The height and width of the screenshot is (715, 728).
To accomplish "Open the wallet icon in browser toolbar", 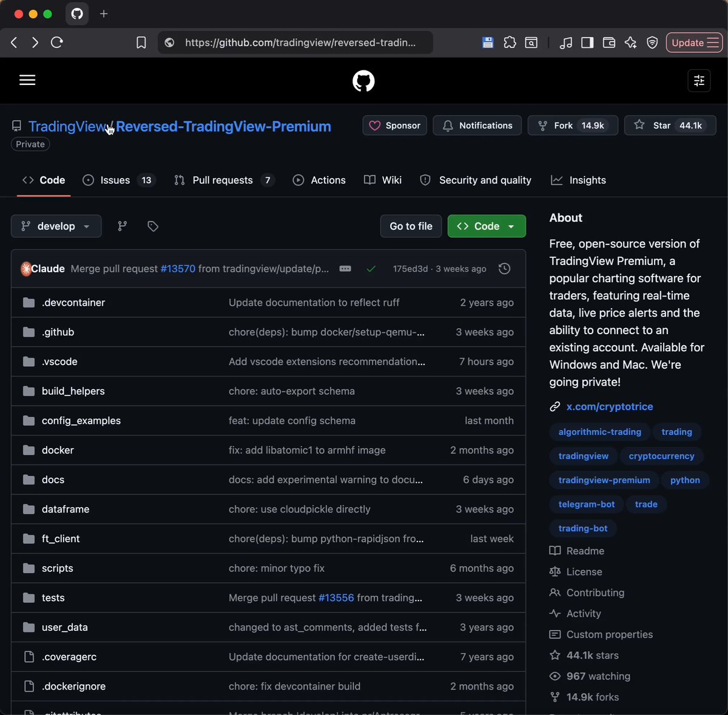I will pos(609,42).
